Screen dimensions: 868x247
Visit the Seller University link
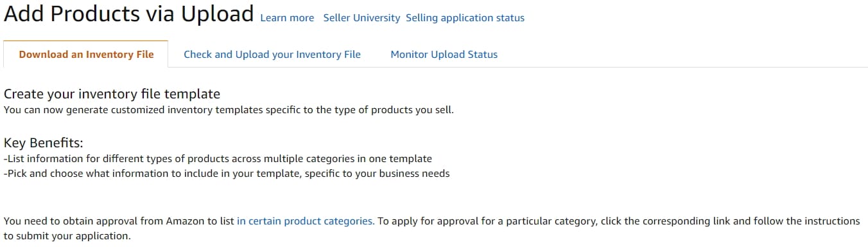361,18
